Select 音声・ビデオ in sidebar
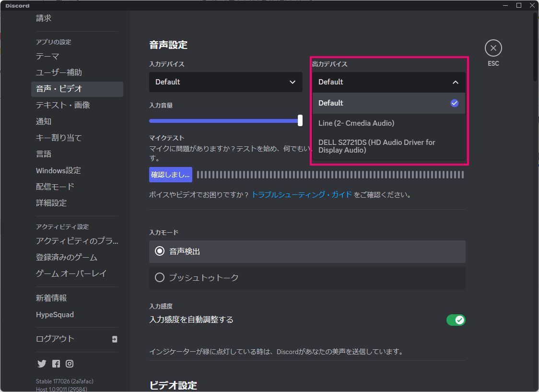539x392 pixels. coord(77,89)
